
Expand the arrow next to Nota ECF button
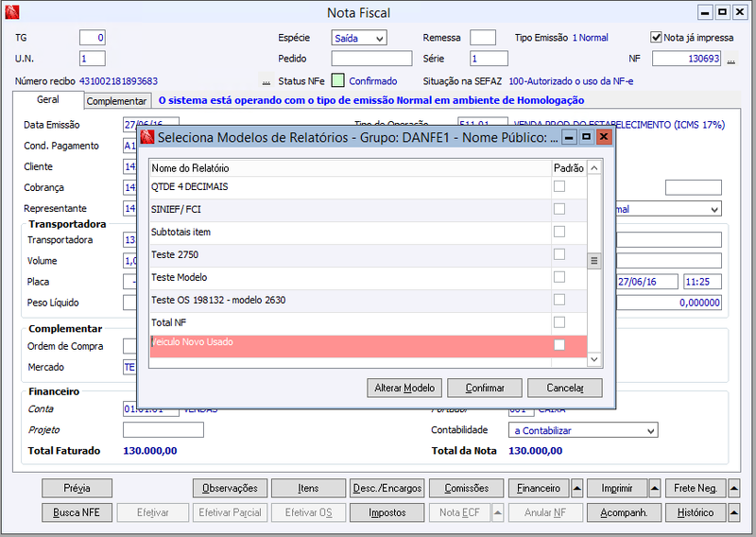(498, 512)
